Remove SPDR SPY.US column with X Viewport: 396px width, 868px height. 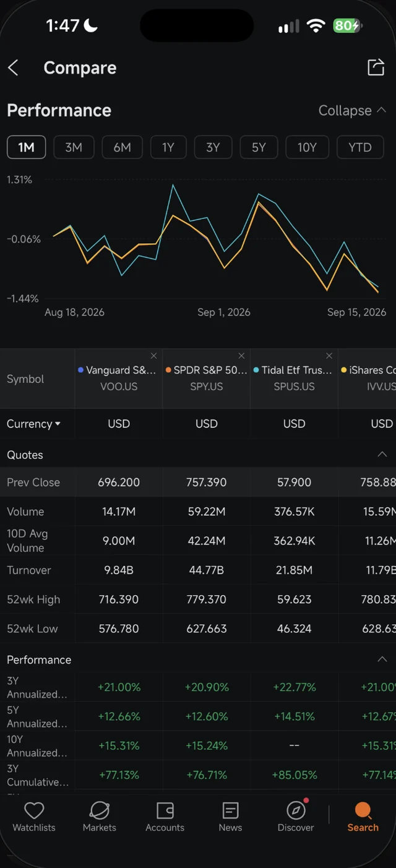(241, 356)
